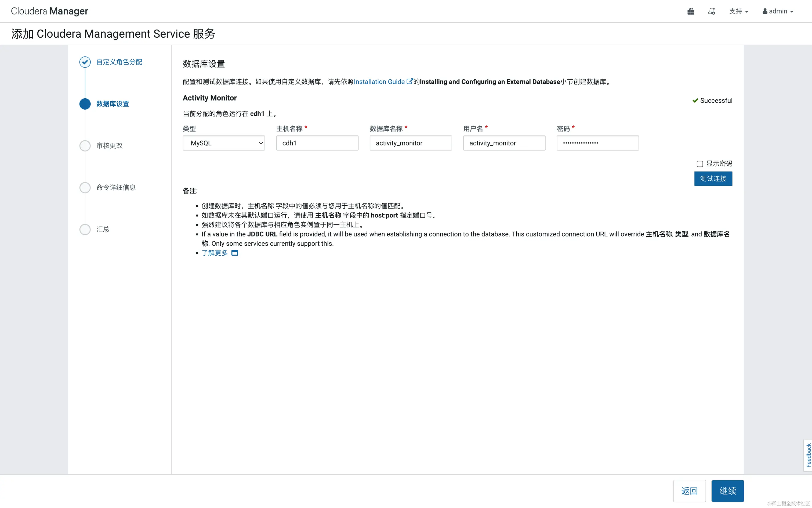Image resolution: width=812 pixels, height=508 pixels.
Task: Click the 主机名称 field label
Action: click(289, 129)
